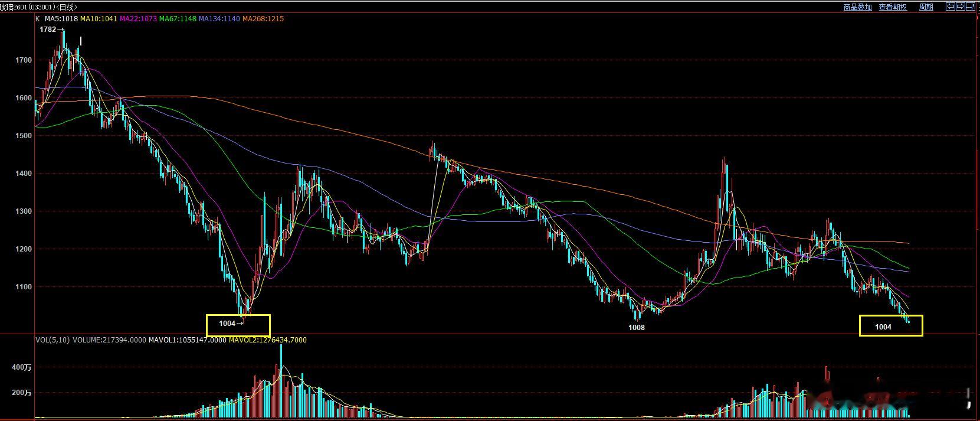Select the MA5:1018 indicator label

coord(61,19)
